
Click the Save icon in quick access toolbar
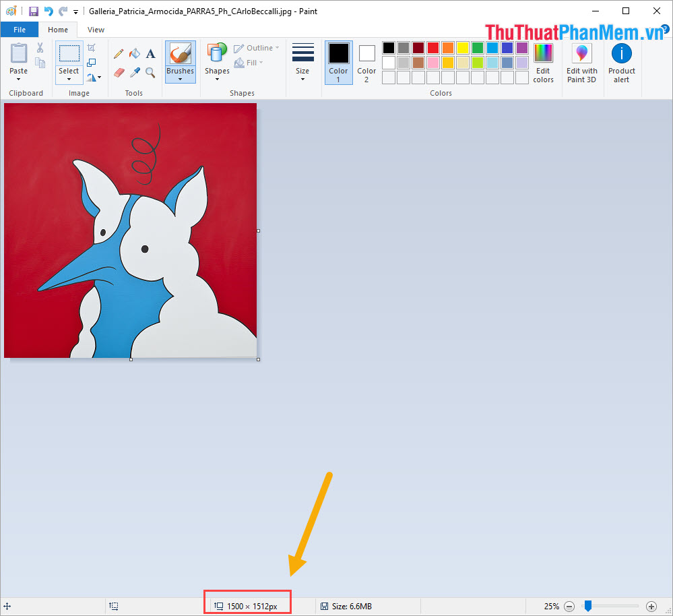click(x=34, y=11)
